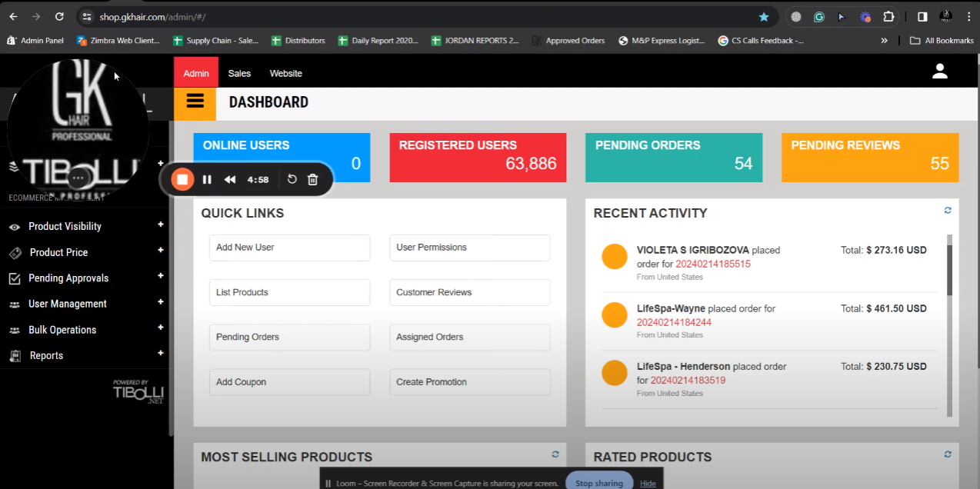Screen dimensions: 980x489
Task: Delete the recording with trash icon
Action: click(312, 179)
